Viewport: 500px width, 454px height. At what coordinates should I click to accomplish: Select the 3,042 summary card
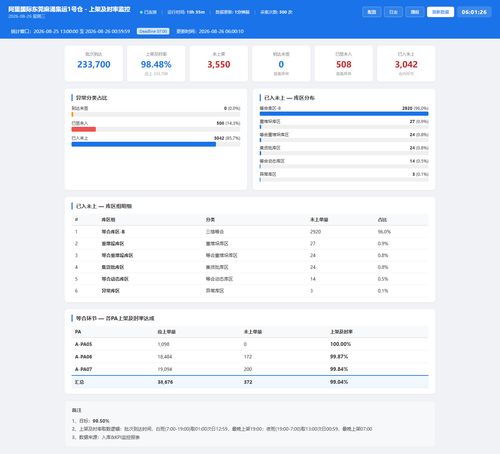pyautogui.click(x=406, y=64)
